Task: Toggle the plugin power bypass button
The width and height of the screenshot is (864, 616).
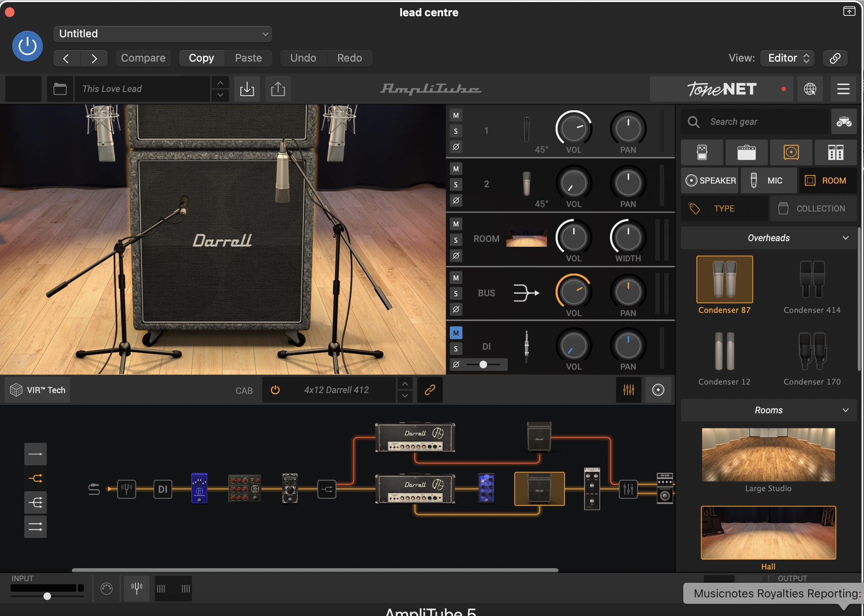Action: click(28, 46)
